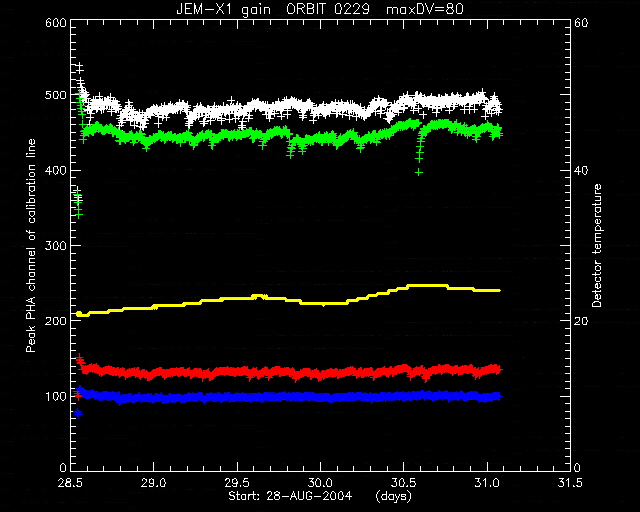Click the green dip near day 30.5
Viewport: 640px width, 512px height.
click(x=419, y=155)
